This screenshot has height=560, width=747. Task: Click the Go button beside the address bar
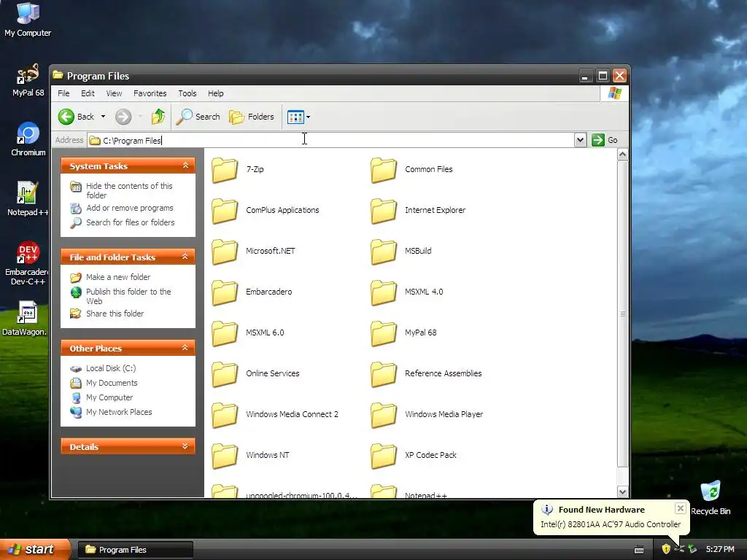click(x=605, y=140)
